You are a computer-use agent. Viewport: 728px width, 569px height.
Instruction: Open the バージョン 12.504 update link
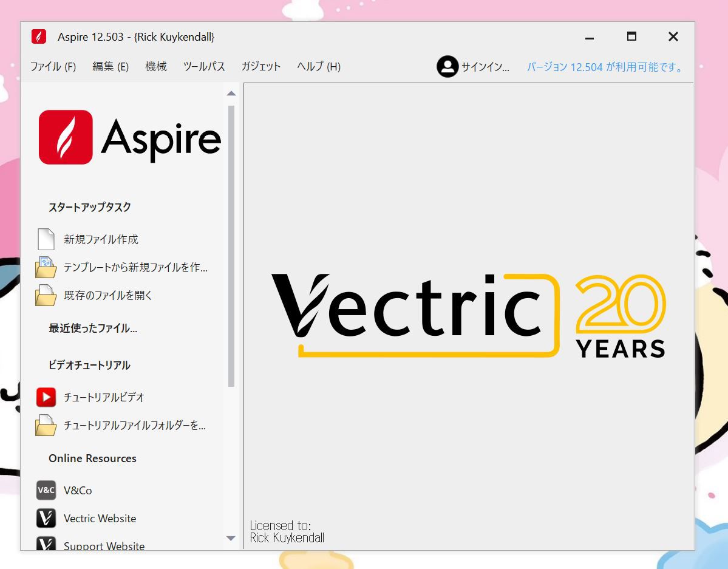605,67
